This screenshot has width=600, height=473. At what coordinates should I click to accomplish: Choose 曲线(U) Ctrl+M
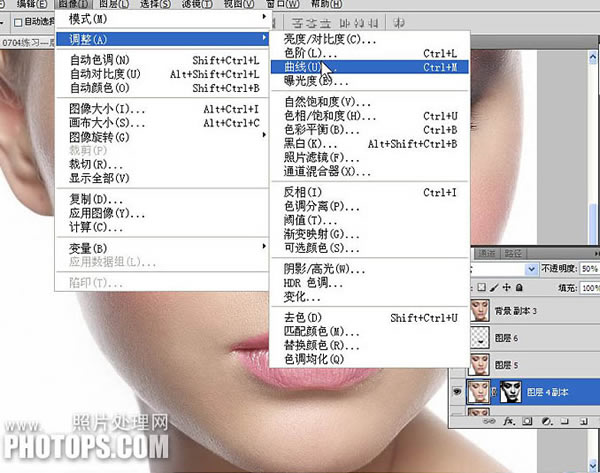pos(370,67)
